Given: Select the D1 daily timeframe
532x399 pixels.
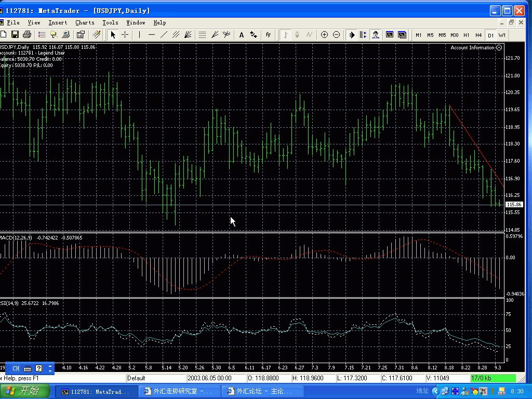Looking at the screenshot, I should click(x=490, y=35).
